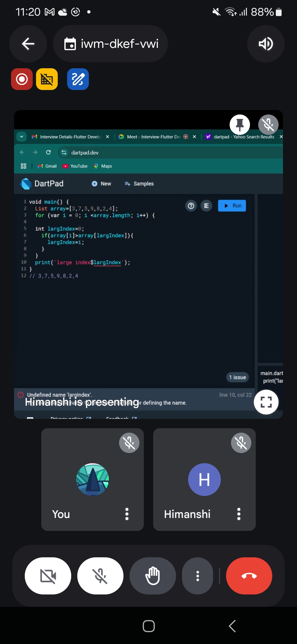Open the blue annotation pen icon
Viewport: 297px width, 644px height.
pyautogui.click(x=78, y=79)
